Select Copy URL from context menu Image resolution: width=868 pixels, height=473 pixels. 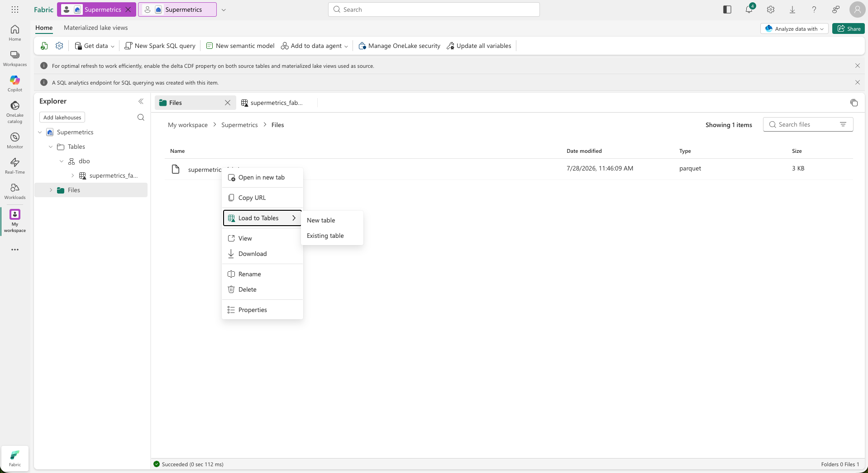[262, 198]
